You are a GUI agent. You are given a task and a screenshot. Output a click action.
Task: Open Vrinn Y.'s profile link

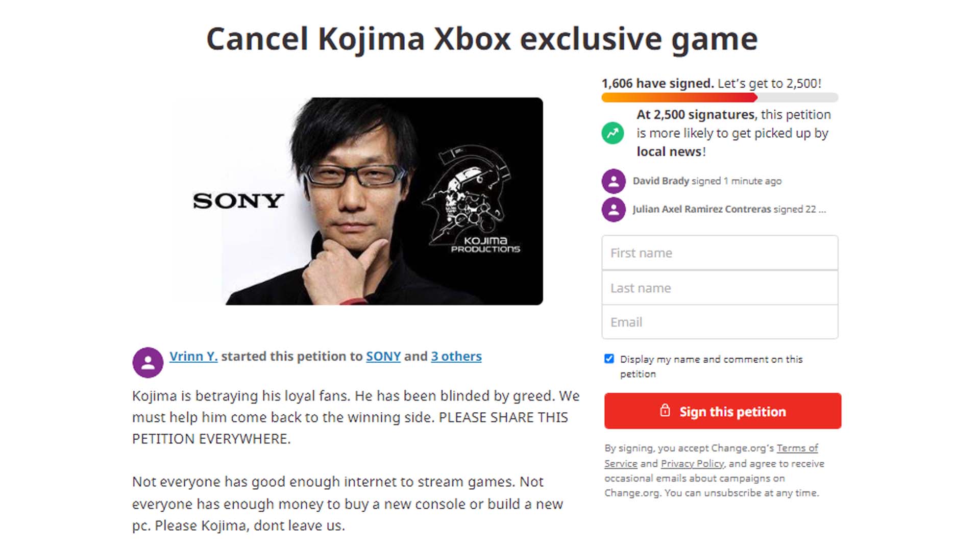point(193,357)
